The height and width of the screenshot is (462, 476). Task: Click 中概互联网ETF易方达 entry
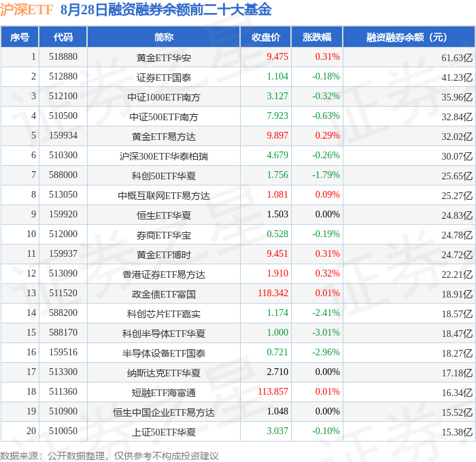164,196
